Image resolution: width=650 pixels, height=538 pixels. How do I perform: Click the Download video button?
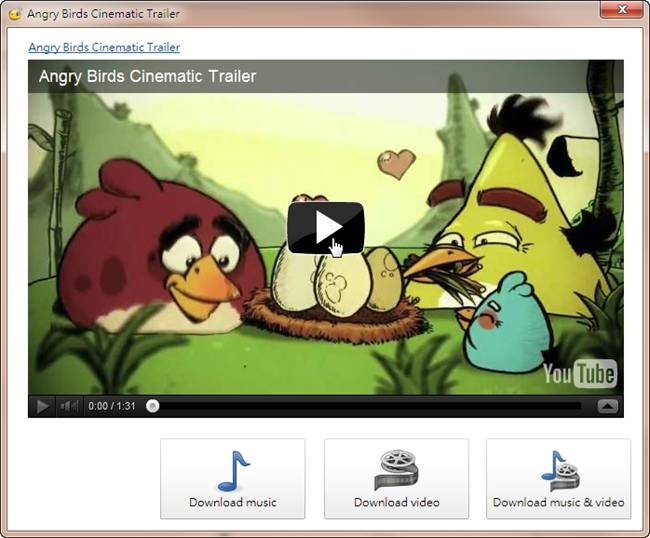[x=397, y=479]
